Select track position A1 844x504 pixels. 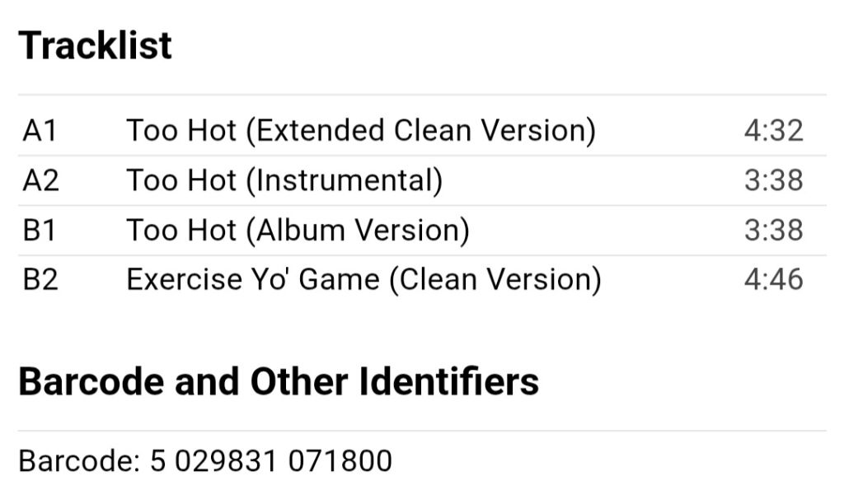click(x=40, y=130)
